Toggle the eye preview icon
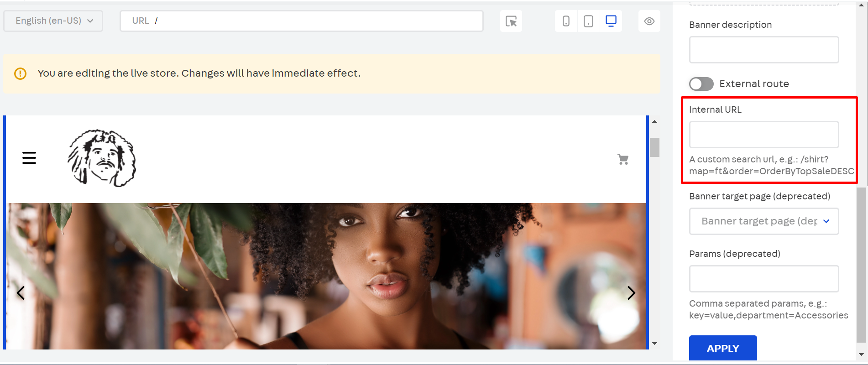The height and width of the screenshot is (365, 868). click(x=649, y=21)
